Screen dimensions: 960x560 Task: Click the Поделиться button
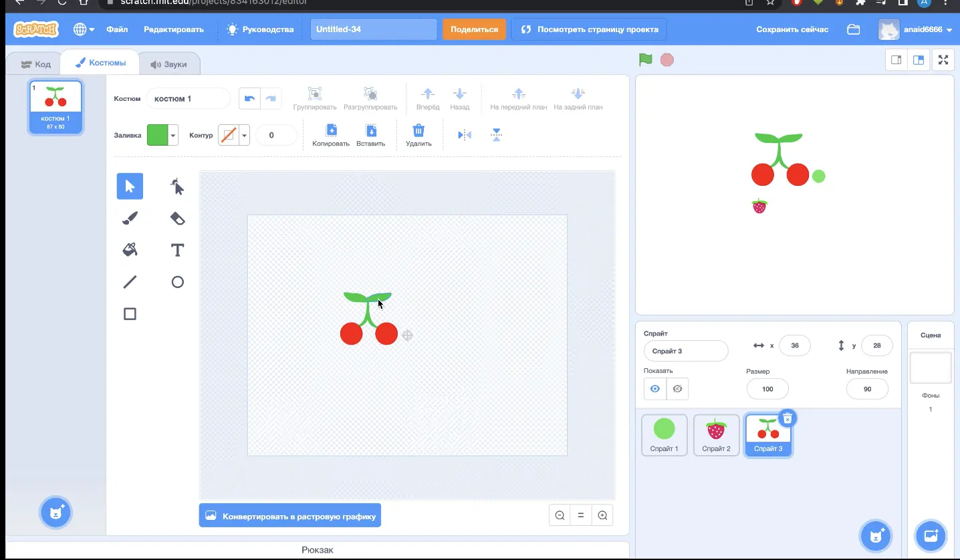pos(474,29)
